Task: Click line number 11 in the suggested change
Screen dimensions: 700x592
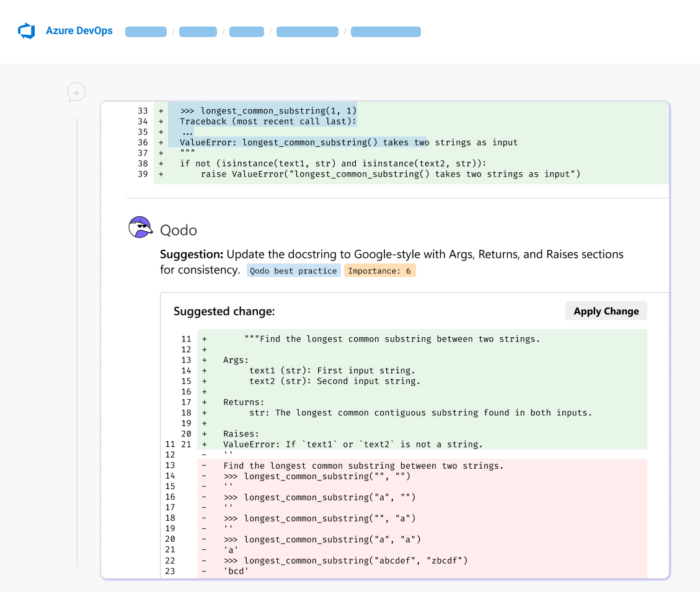Action: 186,339
